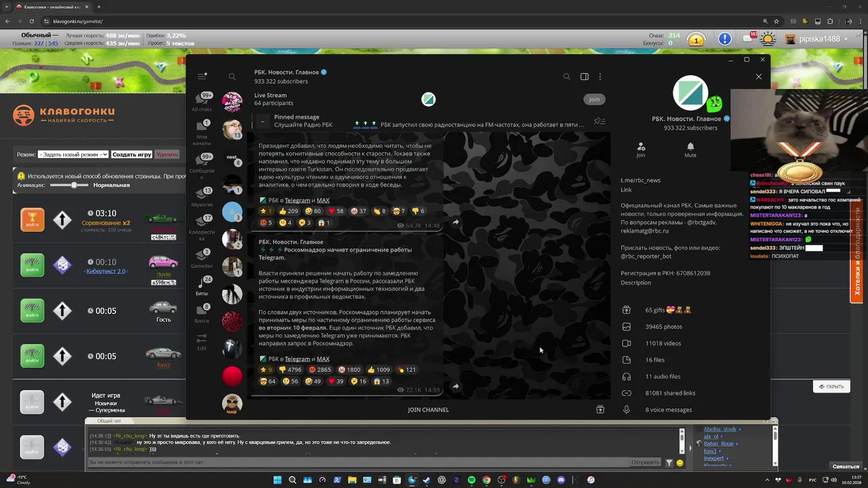Screen dimensions: 868x488
Task: Join the live stream
Action: pyautogui.click(x=594, y=99)
